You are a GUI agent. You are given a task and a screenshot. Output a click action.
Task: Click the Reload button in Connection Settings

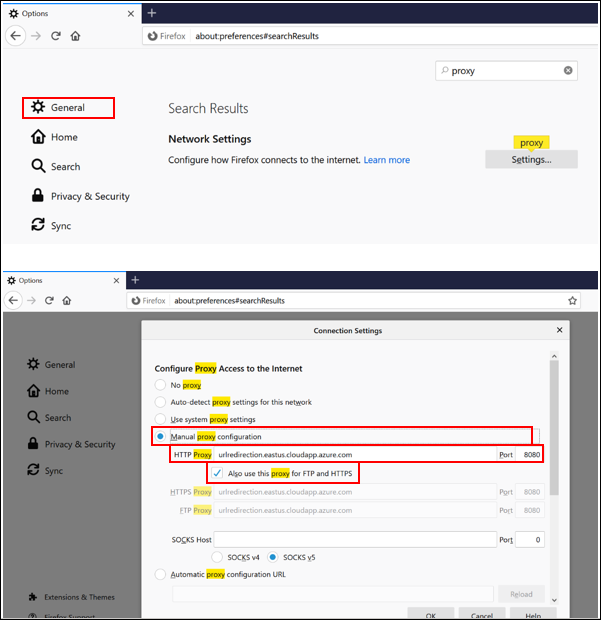(x=521, y=594)
